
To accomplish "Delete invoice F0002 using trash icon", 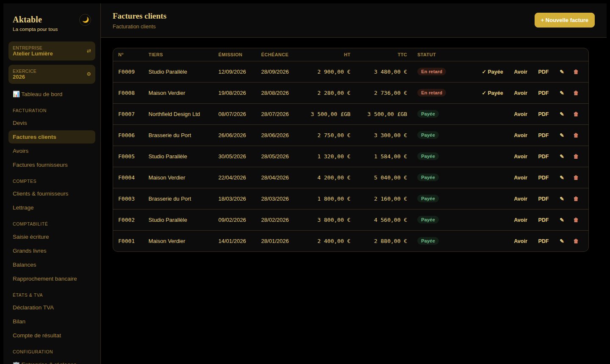I will [x=576, y=220].
